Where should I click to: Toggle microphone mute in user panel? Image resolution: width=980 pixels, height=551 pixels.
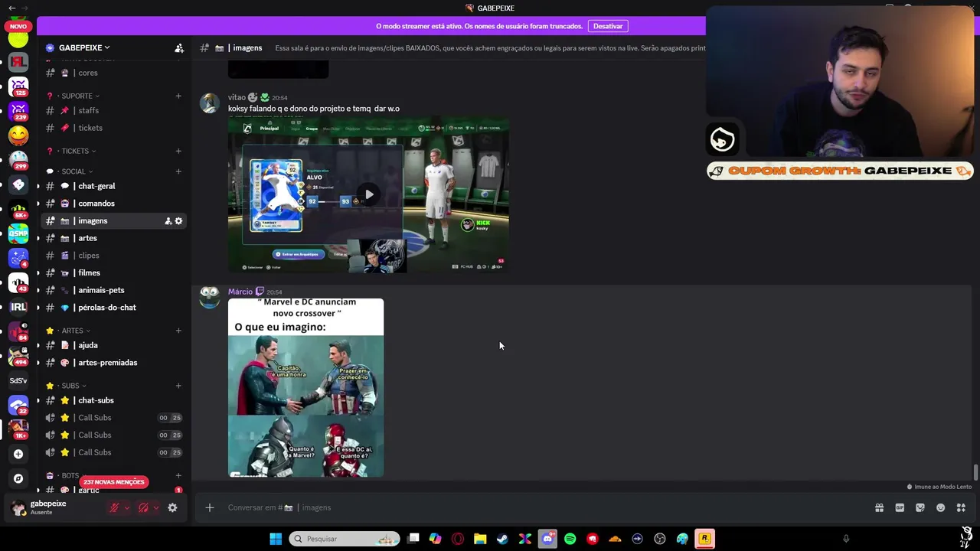[x=114, y=507]
